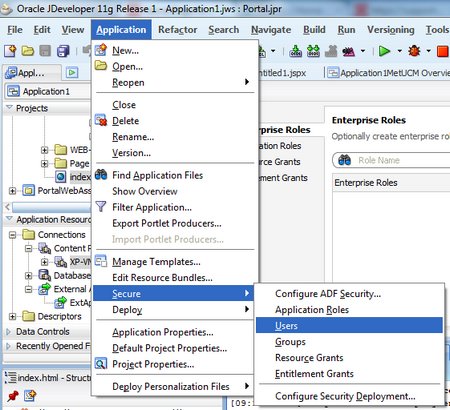
Task: Open the Debug button dropdown arrow
Action: (429, 51)
